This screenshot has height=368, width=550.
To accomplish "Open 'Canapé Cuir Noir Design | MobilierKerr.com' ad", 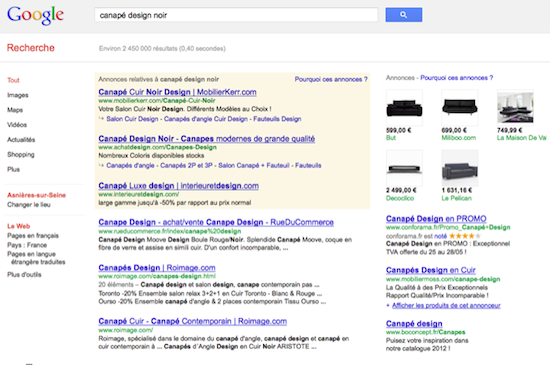I will tap(177, 92).
